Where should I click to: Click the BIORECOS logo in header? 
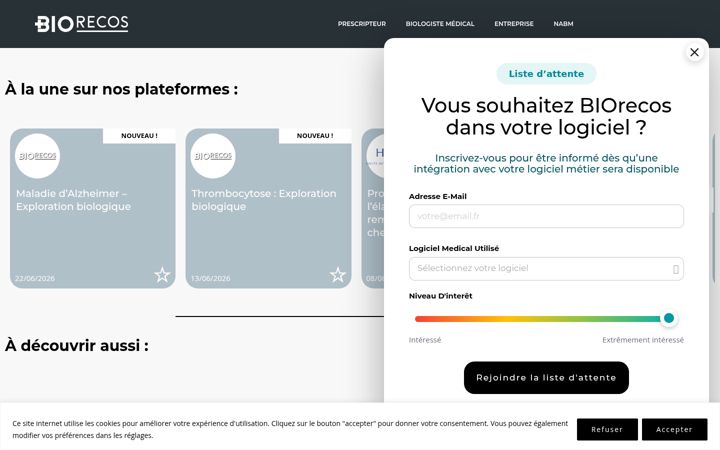pyautogui.click(x=82, y=24)
